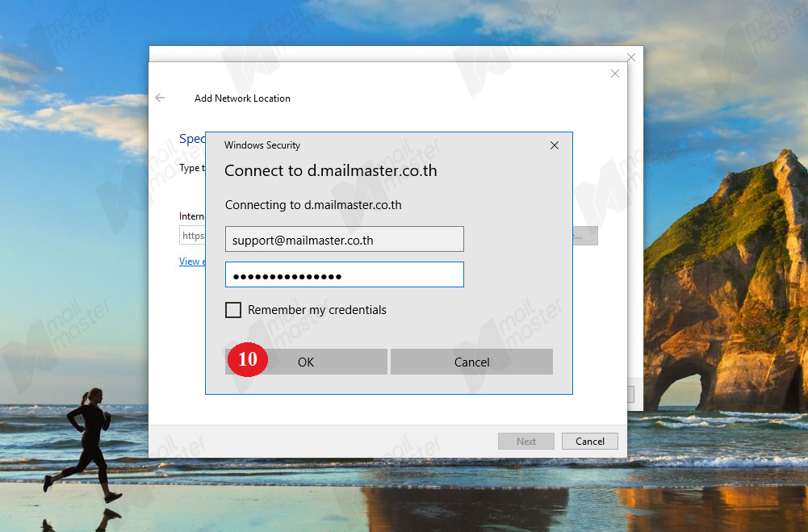This screenshot has height=532, width=808.
Task: Close the rear window behind the wizard
Action: [631, 57]
